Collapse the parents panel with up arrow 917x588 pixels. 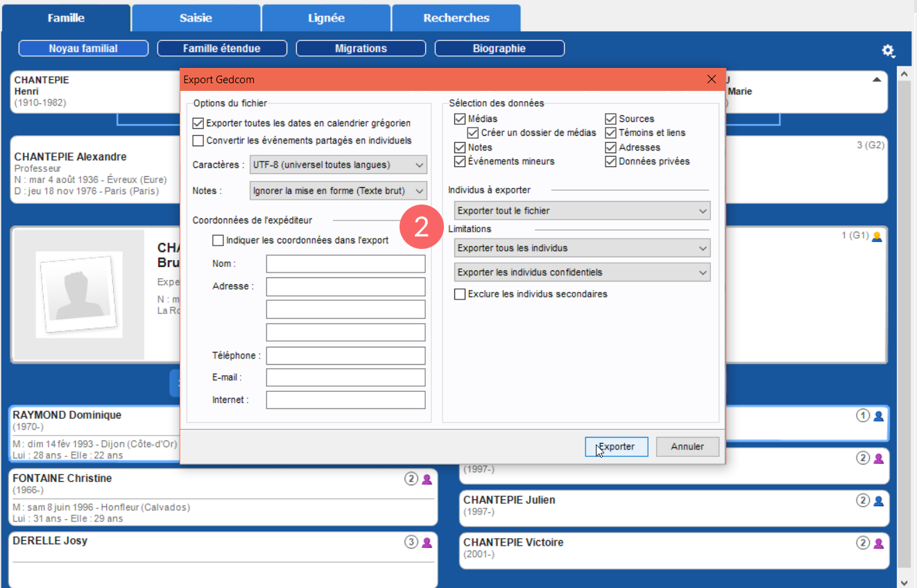[x=877, y=80]
